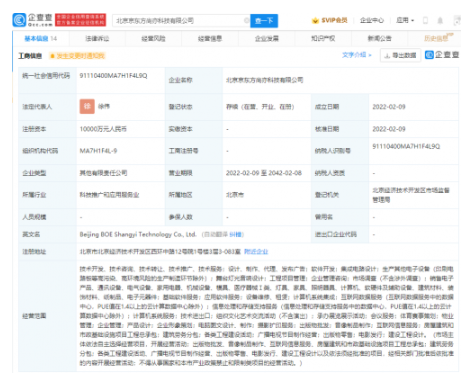Open 企业中心 in the header

click(x=372, y=20)
